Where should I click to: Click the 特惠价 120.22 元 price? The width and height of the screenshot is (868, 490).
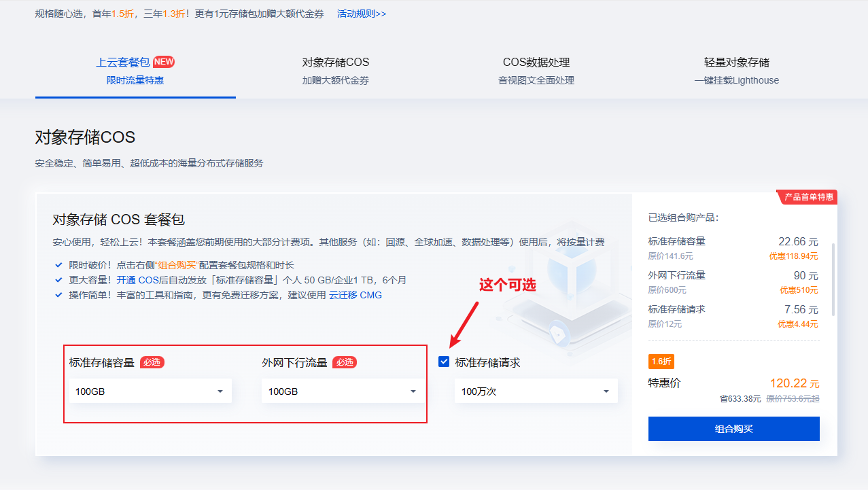[795, 384]
